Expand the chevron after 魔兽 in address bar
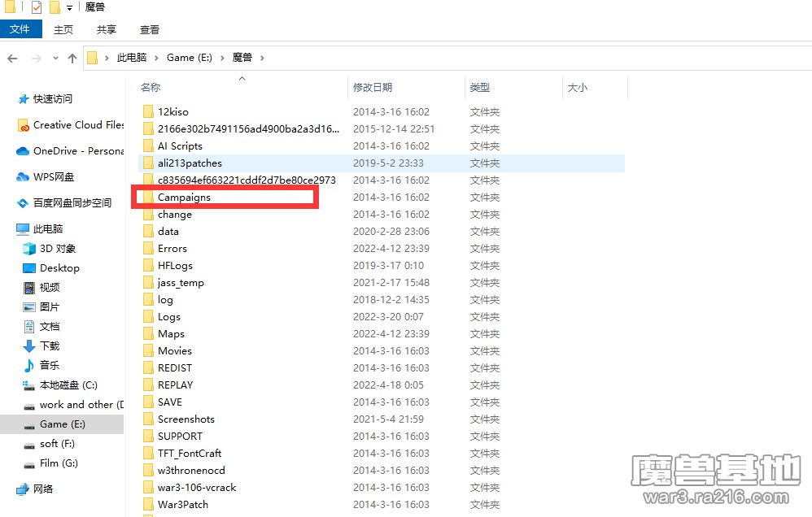 (263, 58)
